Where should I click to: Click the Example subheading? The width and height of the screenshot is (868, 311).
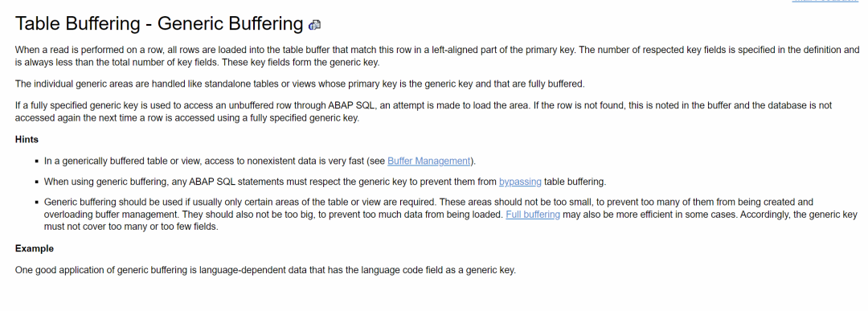click(x=35, y=248)
